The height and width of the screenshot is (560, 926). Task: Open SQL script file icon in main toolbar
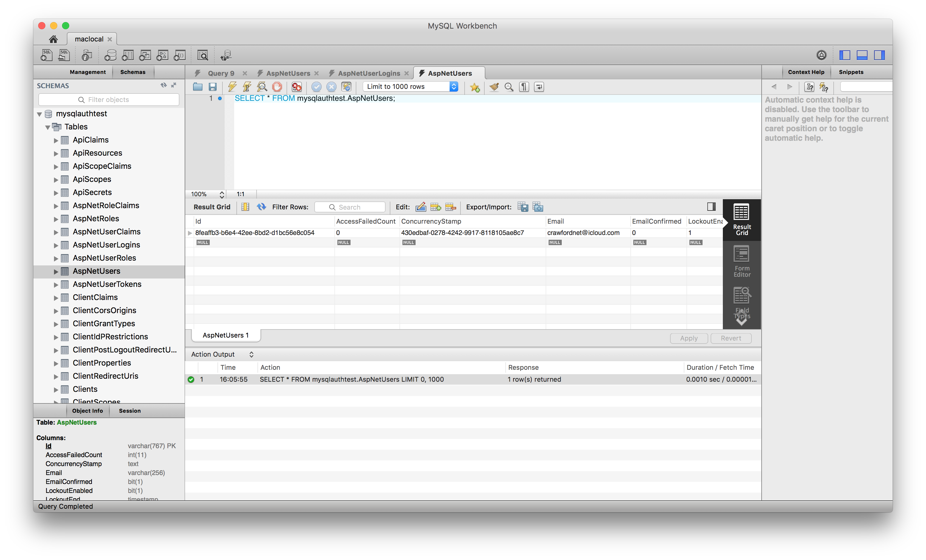point(64,55)
